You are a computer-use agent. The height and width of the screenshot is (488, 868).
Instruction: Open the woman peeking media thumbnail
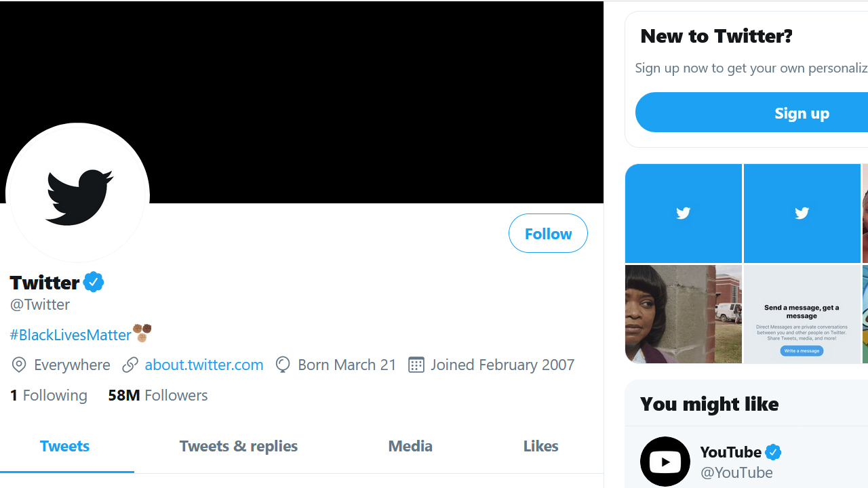683,314
